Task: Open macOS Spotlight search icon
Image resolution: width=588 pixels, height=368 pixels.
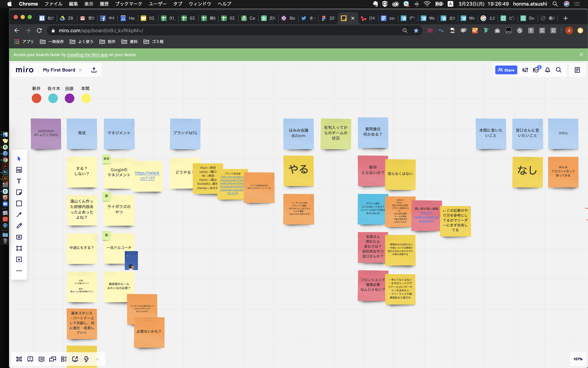Action: (555, 4)
